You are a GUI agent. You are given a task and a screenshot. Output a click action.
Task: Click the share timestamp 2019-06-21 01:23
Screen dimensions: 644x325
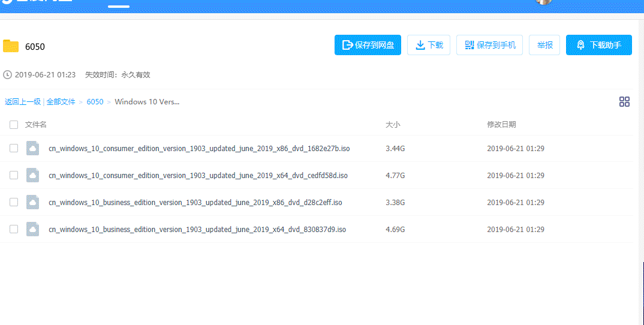(x=45, y=75)
